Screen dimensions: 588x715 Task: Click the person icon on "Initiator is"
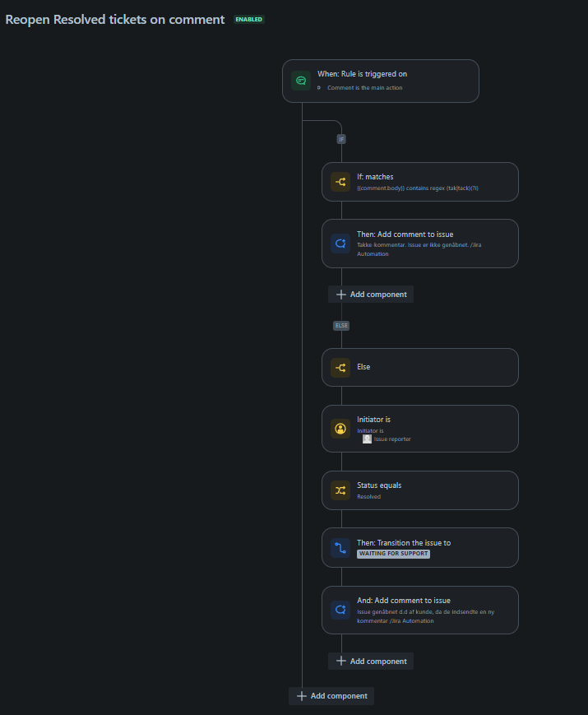click(x=340, y=429)
